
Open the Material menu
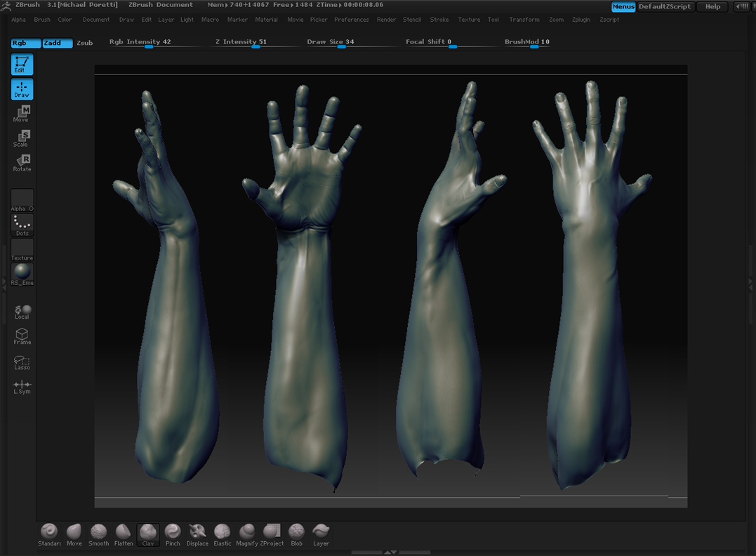point(267,20)
